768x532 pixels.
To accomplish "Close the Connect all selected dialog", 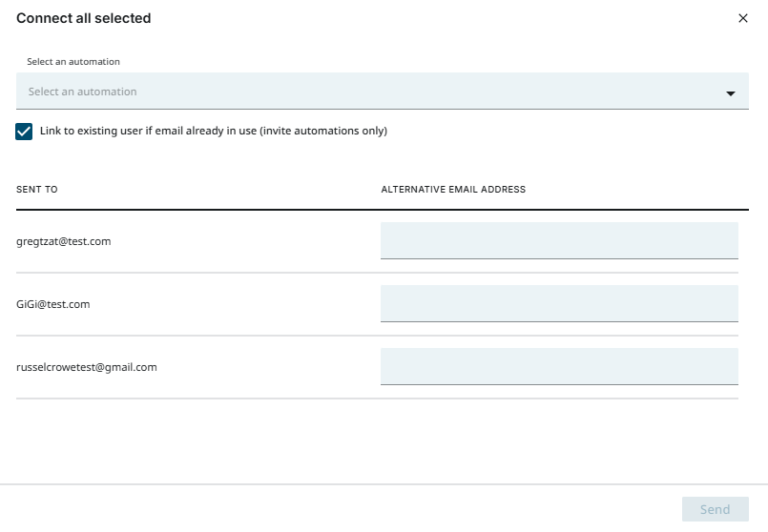I will (743, 18).
